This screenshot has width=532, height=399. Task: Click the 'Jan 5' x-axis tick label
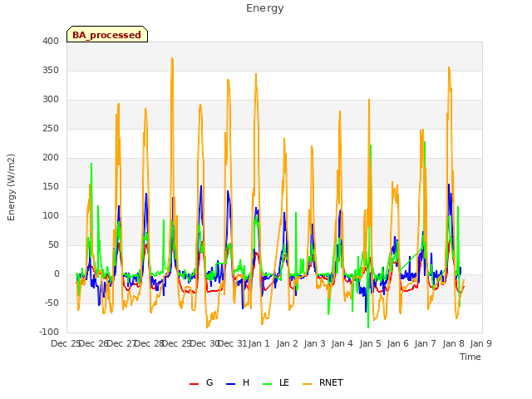370,343
